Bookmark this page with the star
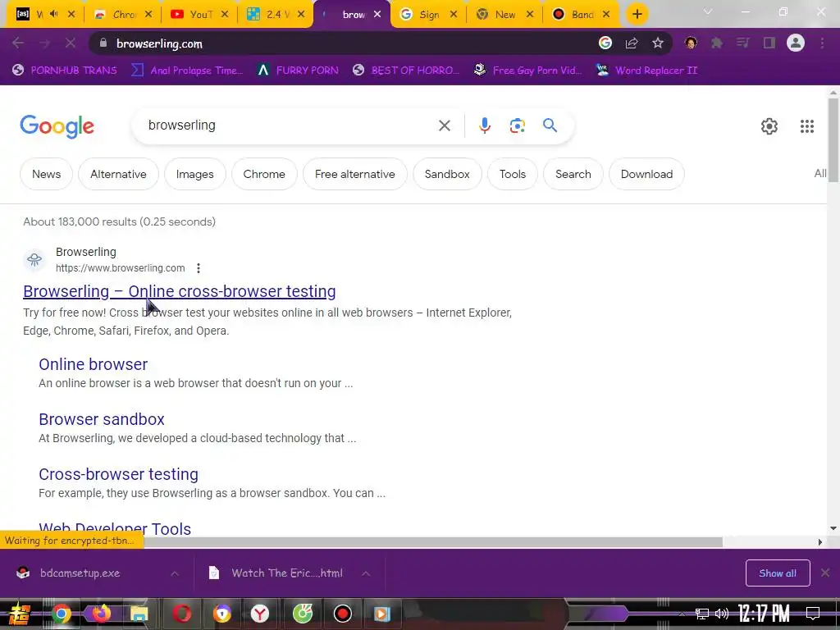840x630 pixels. [x=658, y=43]
